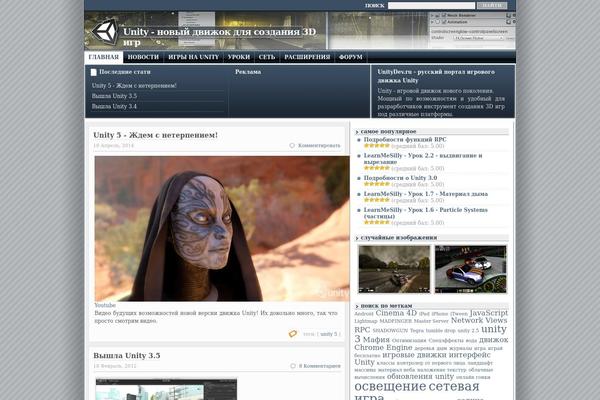600x400 pixels.
Task: Open the Unity 3.5 post screenshot thumbnail
Action: [166, 389]
